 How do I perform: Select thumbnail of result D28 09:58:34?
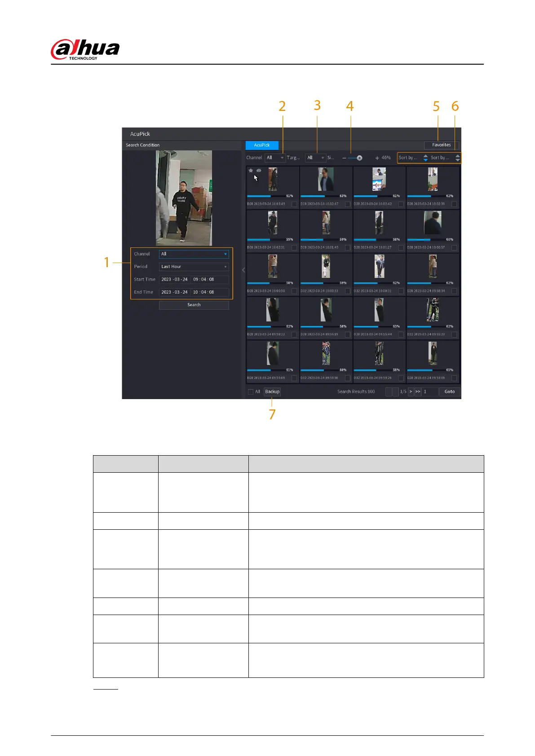click(433, 266)
